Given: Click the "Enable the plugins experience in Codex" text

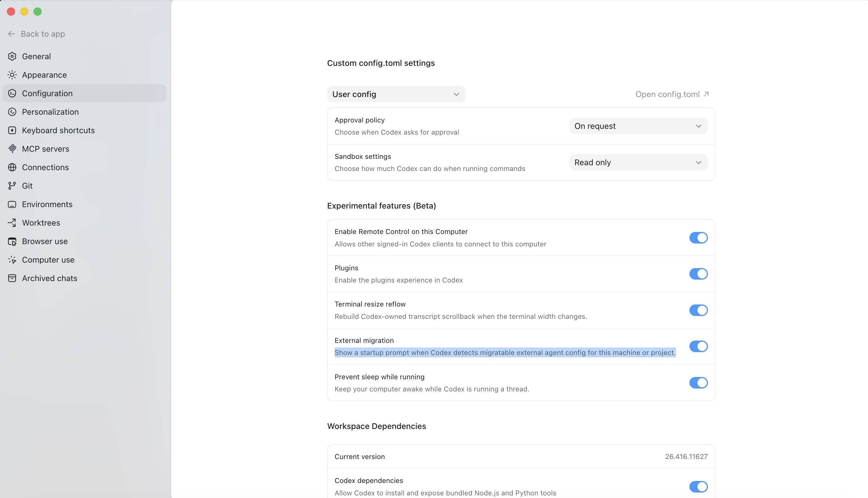Looking at the screenshot, I should point(398,280).
